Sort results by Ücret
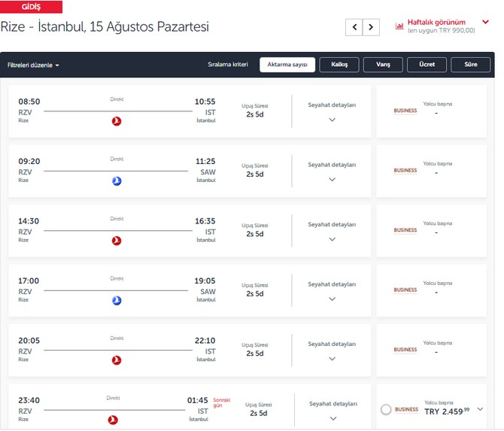Image resolution: width=504 pixels, height=431 pixels. (x=427, y=65)
